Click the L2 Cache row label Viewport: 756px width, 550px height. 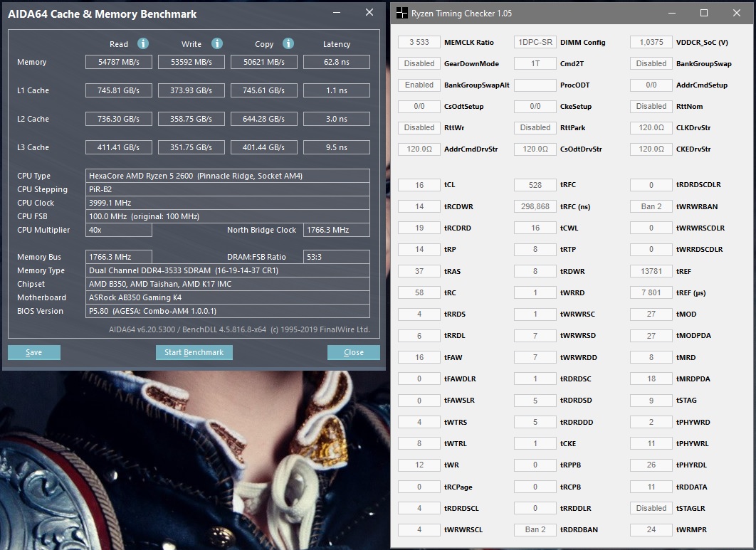coord(33,119)
